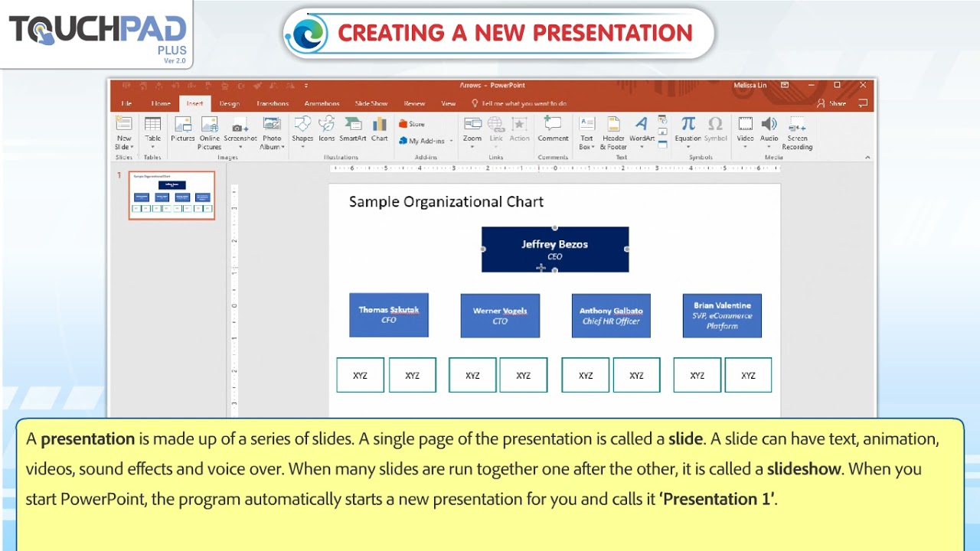980x551 pixels.
Task: Insert Pictures from this device
Action: (x=182, y=129)
